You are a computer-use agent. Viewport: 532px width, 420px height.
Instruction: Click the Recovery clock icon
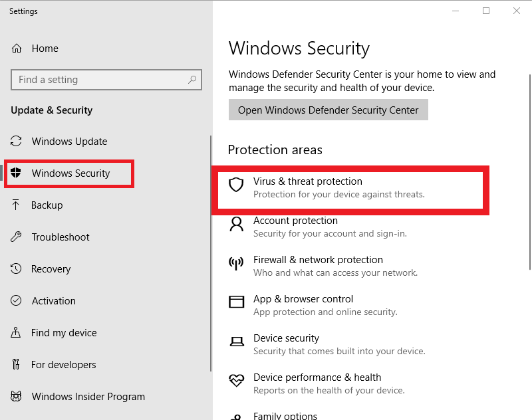point(17,269)
